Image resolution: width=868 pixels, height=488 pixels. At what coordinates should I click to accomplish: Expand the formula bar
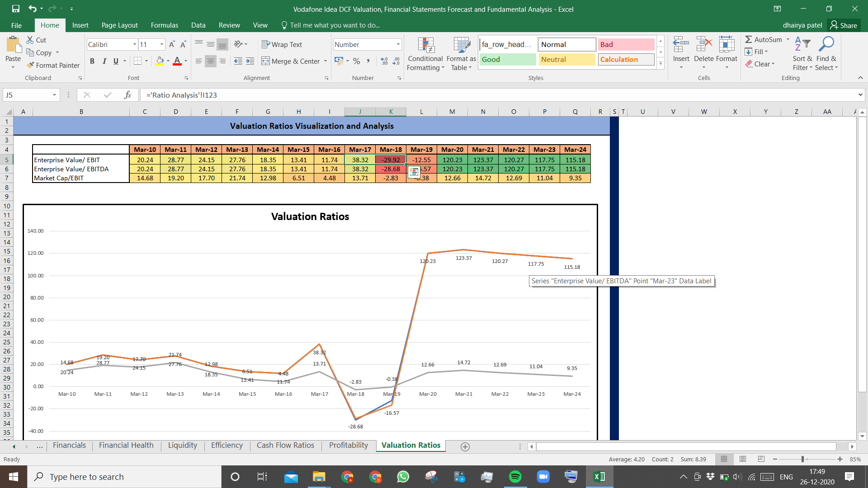click(x=860, y=95)
